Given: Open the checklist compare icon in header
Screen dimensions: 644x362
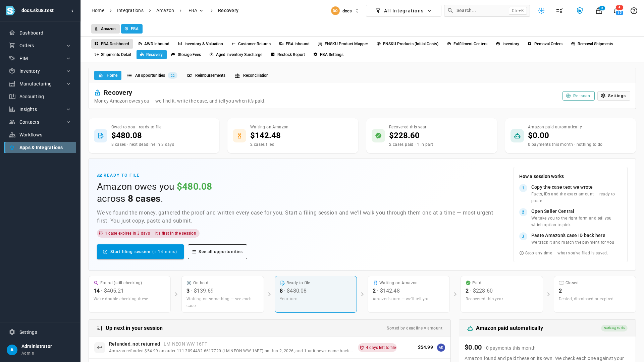Looking at the screenshot, I should (559, 11).
